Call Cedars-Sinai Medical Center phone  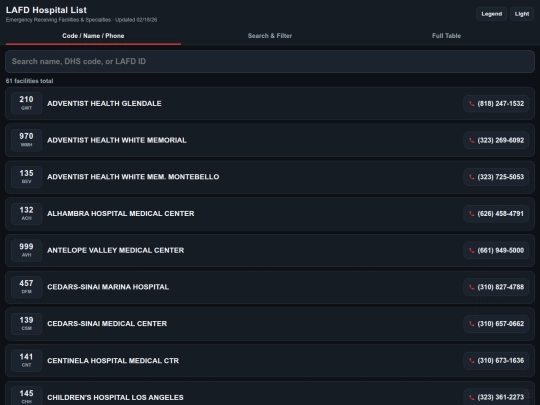[496, 324]
